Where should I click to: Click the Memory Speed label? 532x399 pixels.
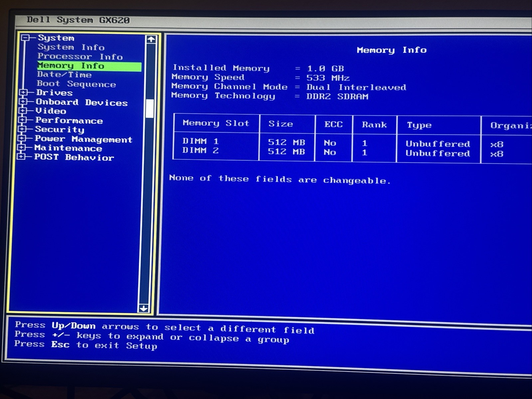[x=208, y=77]
